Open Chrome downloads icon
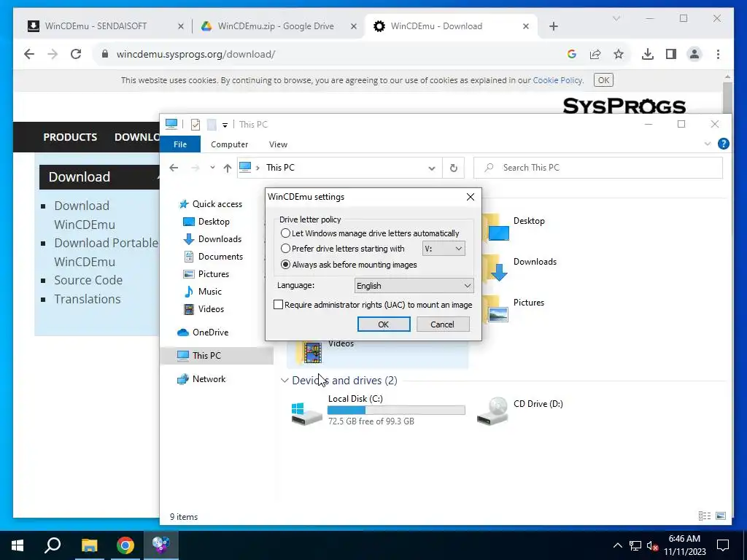The width and height of the screenshot is (747, 560). click(x=648, y=54)
